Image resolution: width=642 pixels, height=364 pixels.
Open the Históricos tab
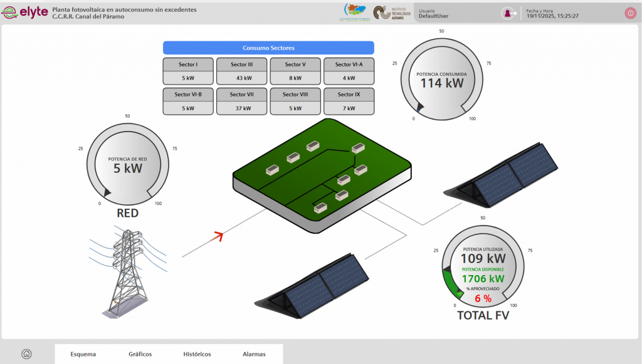click(197, 354)
